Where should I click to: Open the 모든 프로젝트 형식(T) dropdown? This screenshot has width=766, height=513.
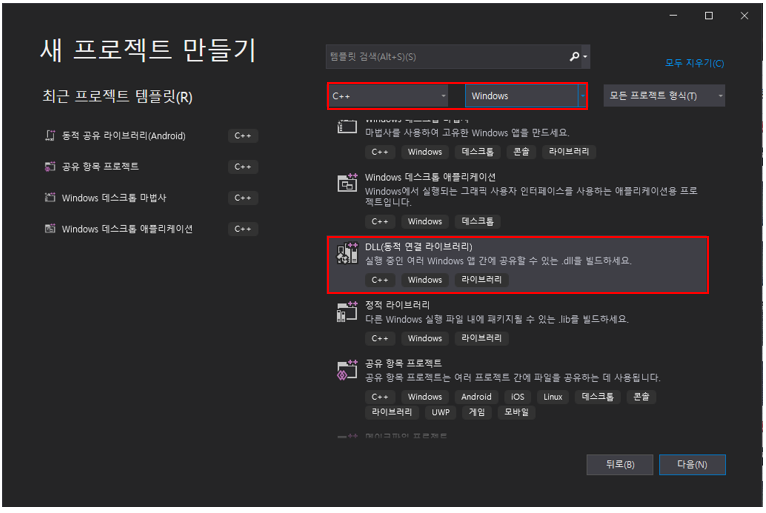664,96
